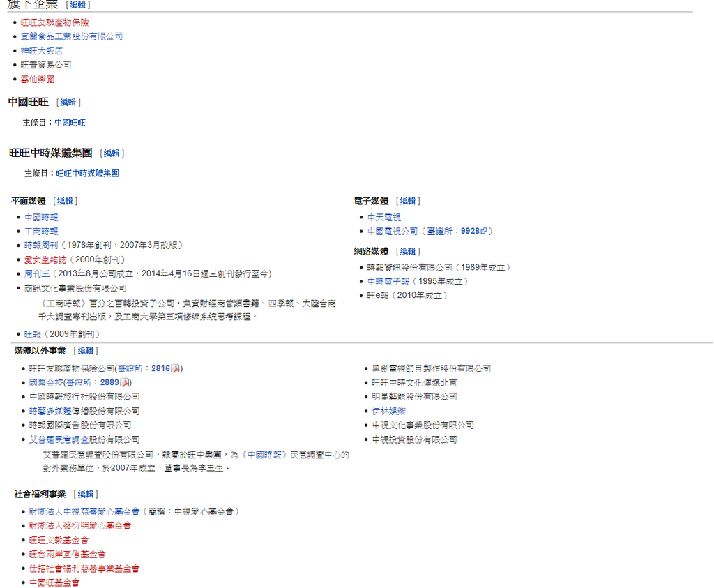The image size is (714, 588).
Task: Open the 中時電子報 link
Action: [x=388, y=282]
